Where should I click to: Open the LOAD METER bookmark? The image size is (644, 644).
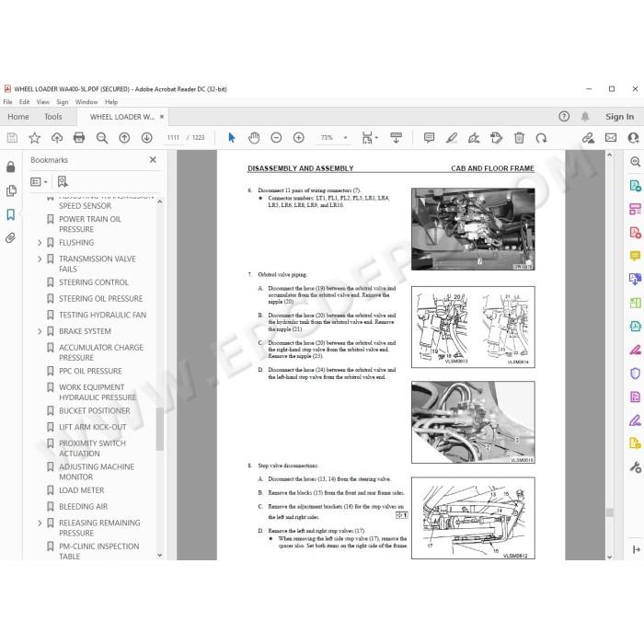[x=82, y=490]
